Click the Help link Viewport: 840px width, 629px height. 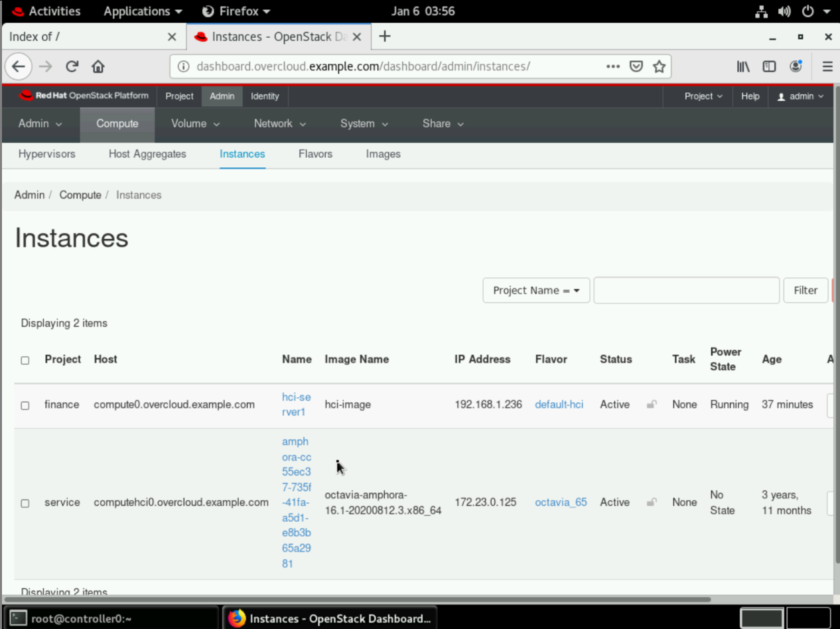coord(750,96)
